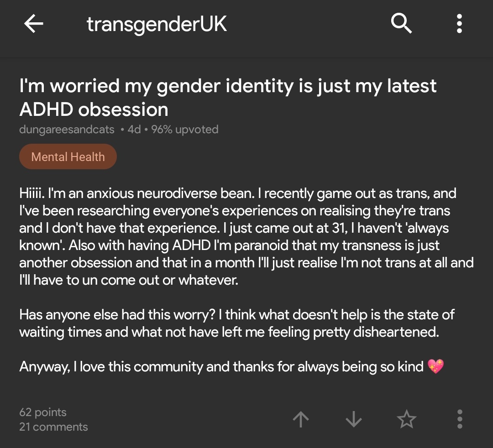
Task: Tap the 4d post timestamp
Action: (x=134, y=130)
